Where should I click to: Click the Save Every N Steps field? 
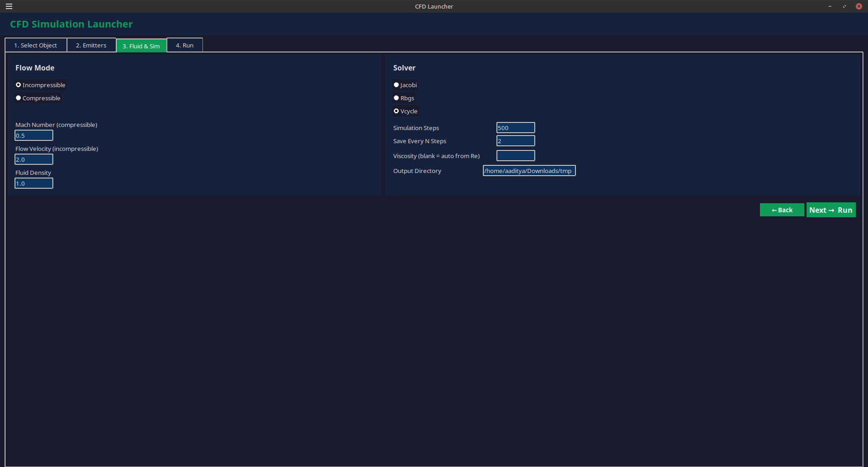[516, 141]
